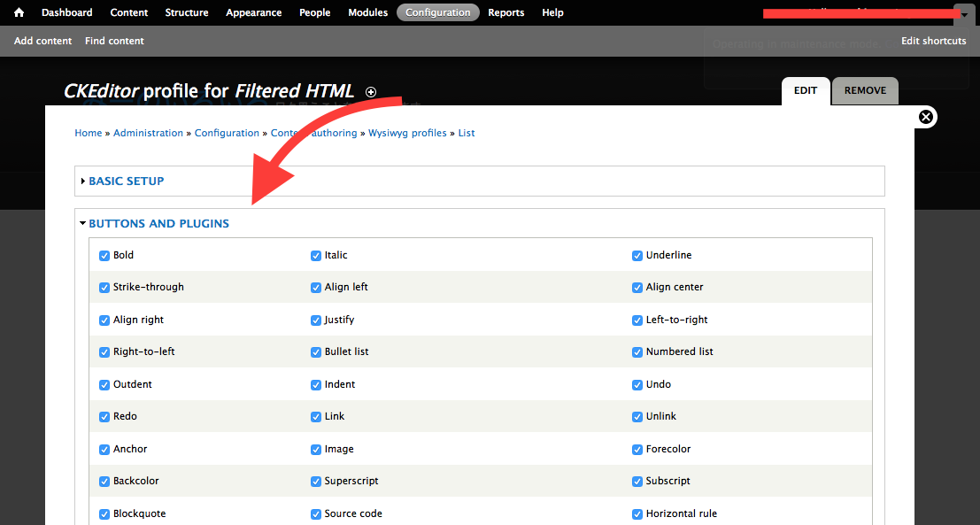Click the Find content shortcut

[x=114, y=41]
